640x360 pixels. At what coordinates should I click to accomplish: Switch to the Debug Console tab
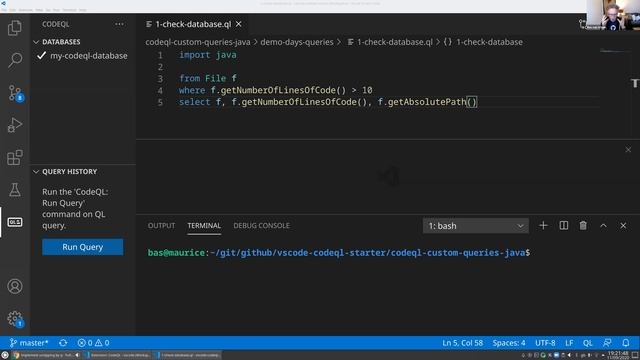[x=261, y=226]
